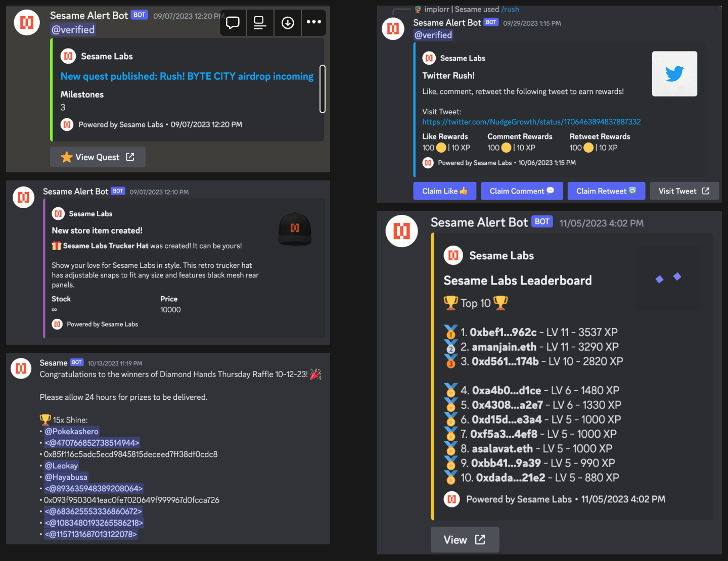Click Sesame Alert Bot avatar on quest message
Viewport: 728px width, 561px height.
[x=27, y=23]
